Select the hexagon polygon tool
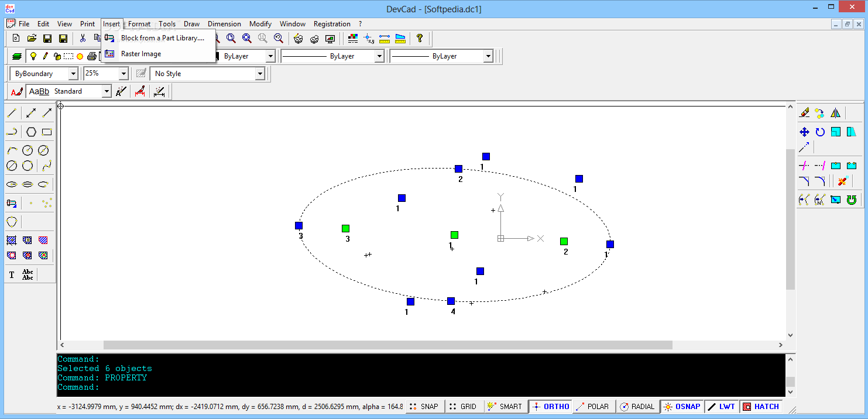 point(32,132)
